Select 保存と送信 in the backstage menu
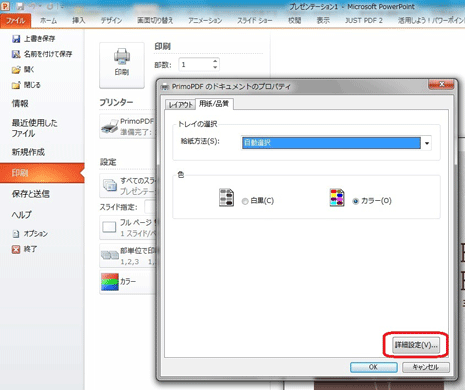 coord(31,194)
